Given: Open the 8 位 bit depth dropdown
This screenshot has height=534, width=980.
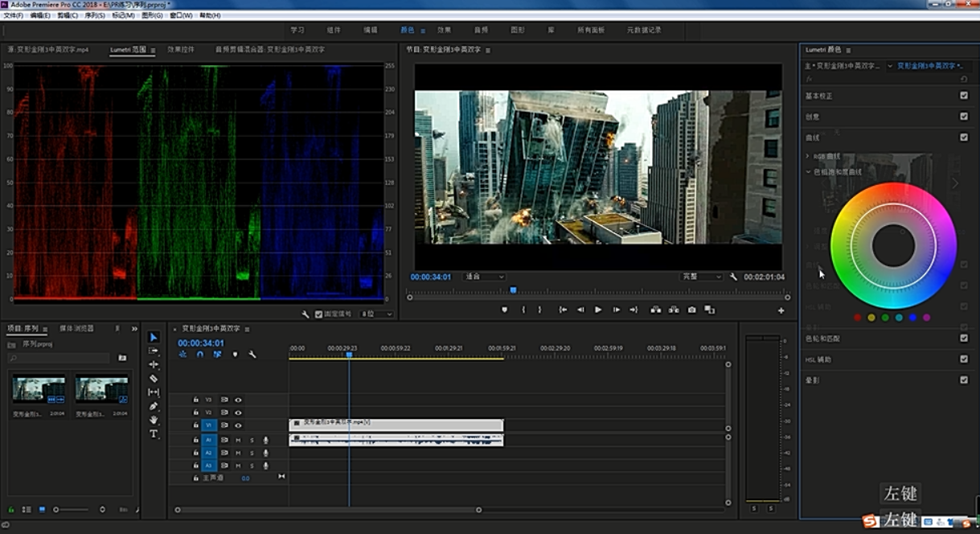Looking at the screenshot, I should point(376,314).
